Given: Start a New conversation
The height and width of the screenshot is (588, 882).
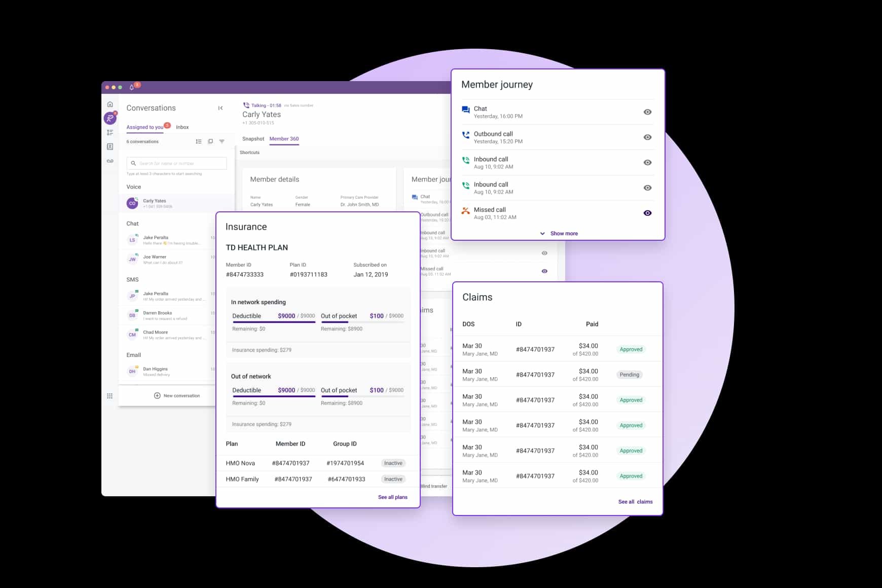Looking at the screenshot, I should pyautogui.click(x=176, y=395).
